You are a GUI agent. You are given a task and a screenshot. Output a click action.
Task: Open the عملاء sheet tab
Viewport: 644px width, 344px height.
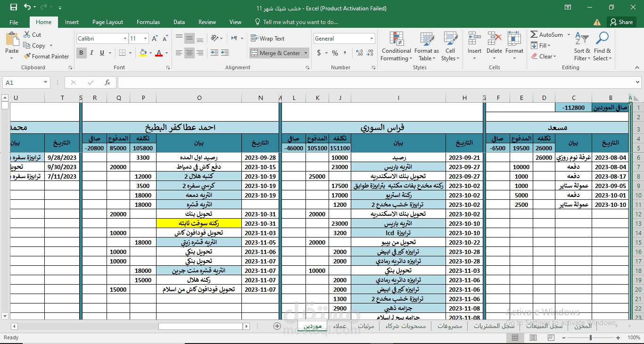click(339, 326)
